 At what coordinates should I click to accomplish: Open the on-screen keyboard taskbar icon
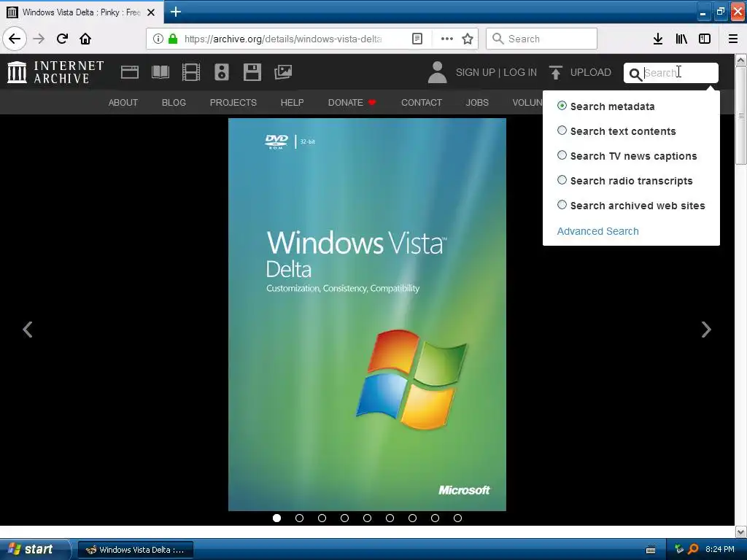(651, 550)
